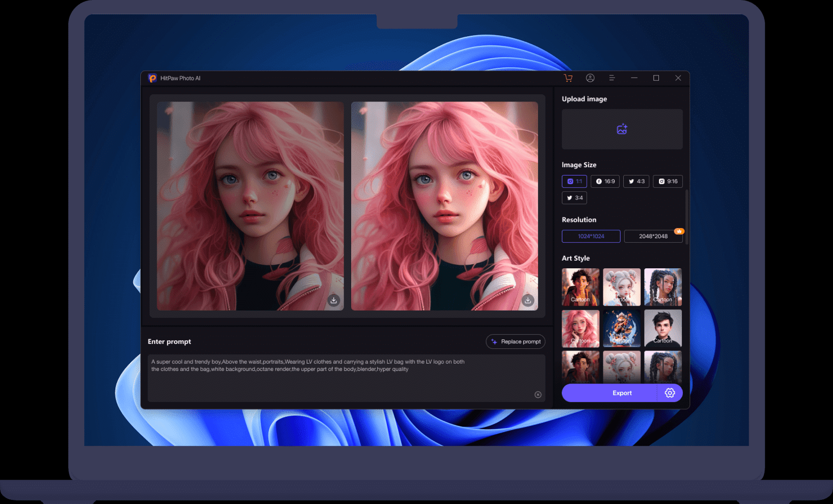Download the right generated image

[x=527, y=300]
